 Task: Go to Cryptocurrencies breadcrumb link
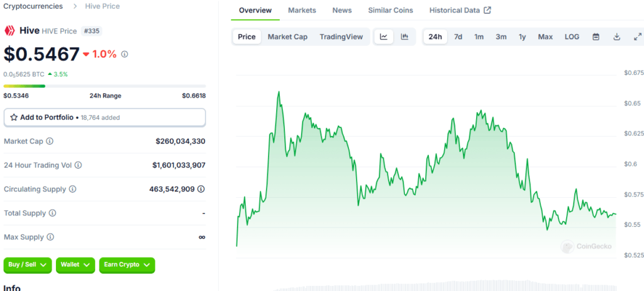point(33,6)
